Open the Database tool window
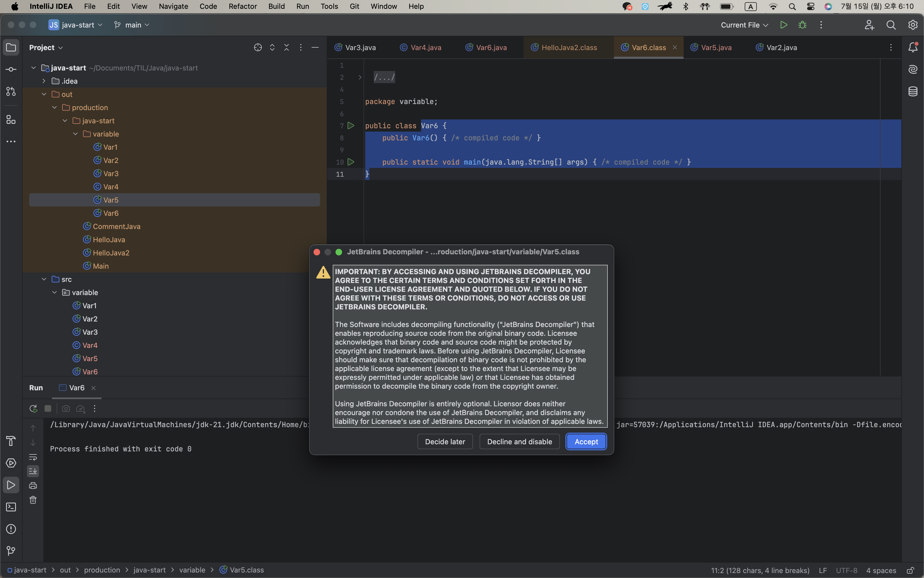Screen dimensions: 924x578 tap(913, 92)
